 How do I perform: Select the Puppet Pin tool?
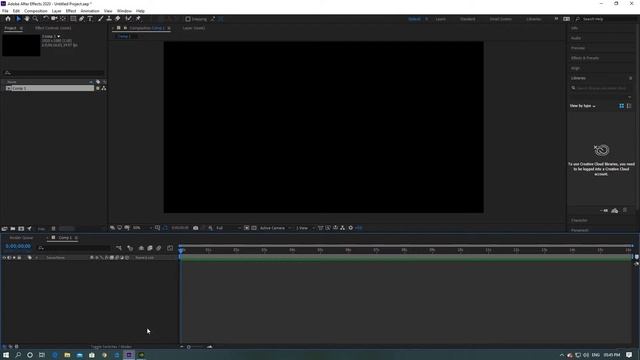(x=138, y=19)
